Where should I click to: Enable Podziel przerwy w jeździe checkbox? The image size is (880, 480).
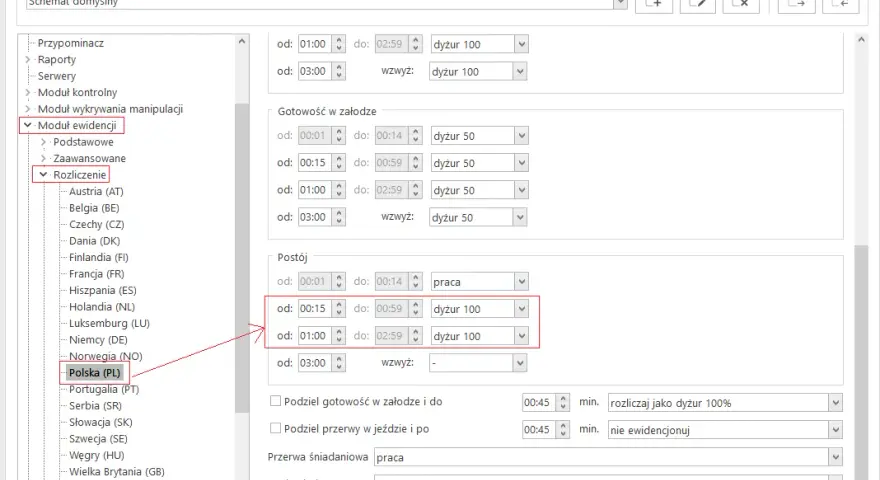point(275,428)
